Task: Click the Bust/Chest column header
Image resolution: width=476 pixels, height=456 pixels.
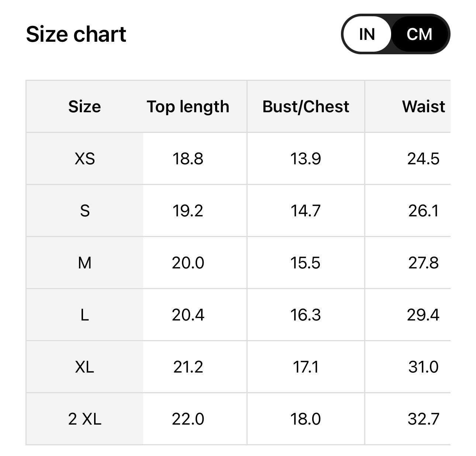Action: click(306, 106)
